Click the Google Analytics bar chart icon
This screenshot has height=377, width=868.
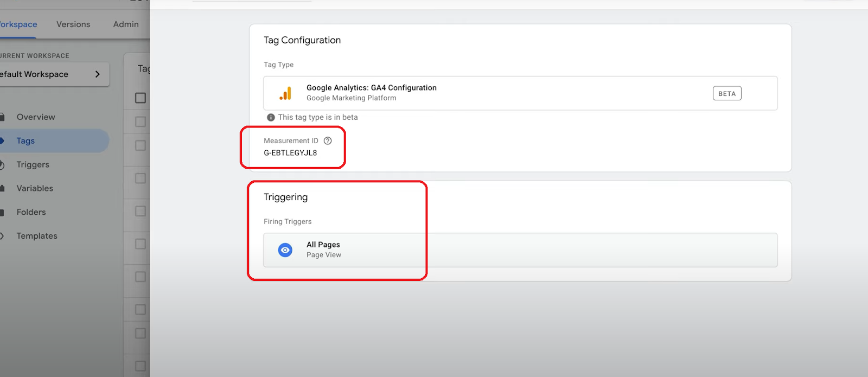tap(285, 93)
